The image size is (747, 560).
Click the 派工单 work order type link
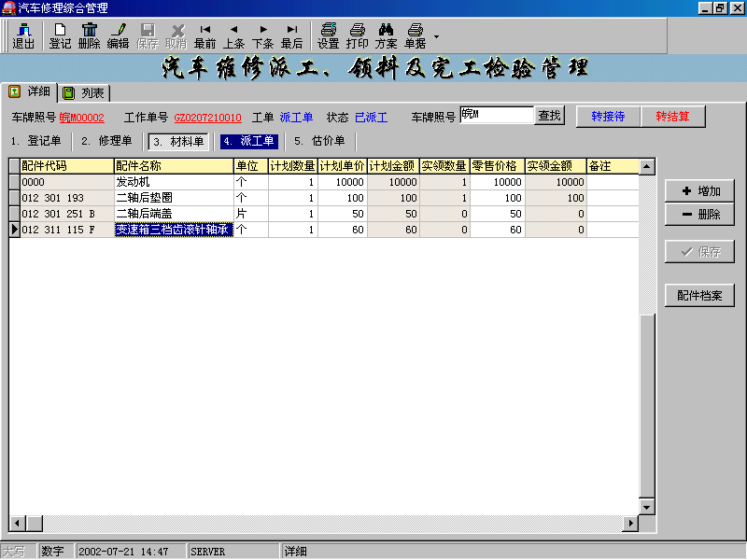296,118
